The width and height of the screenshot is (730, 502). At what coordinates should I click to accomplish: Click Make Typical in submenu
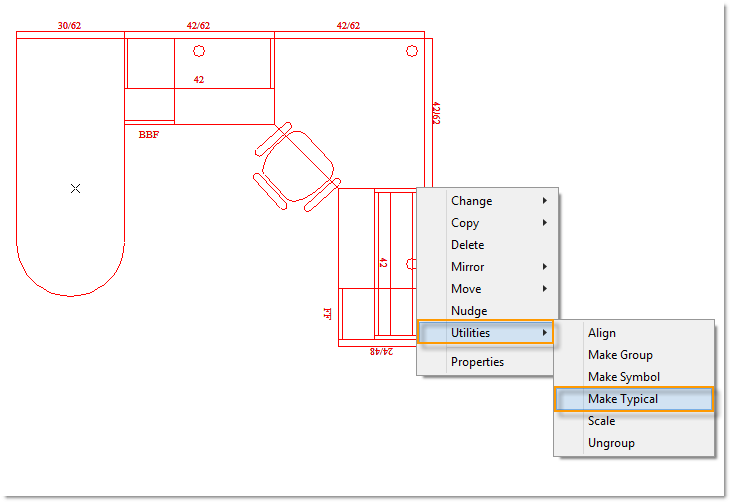tap(634, 399)
